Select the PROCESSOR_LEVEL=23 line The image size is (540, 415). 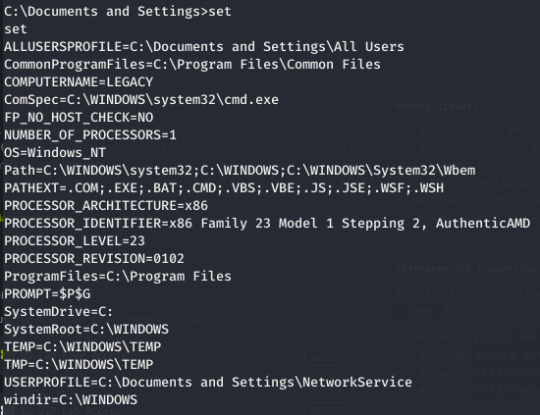74,241
